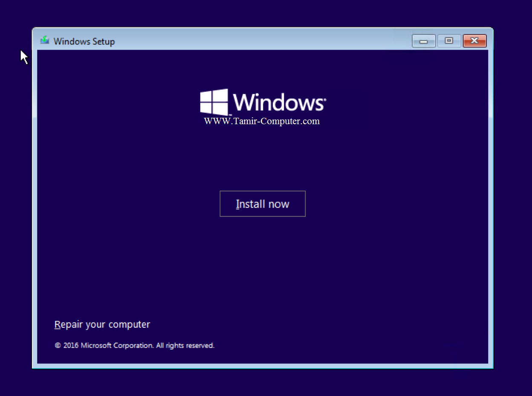
Task: Click the Windows Setup title text
Action: [84, 41]
